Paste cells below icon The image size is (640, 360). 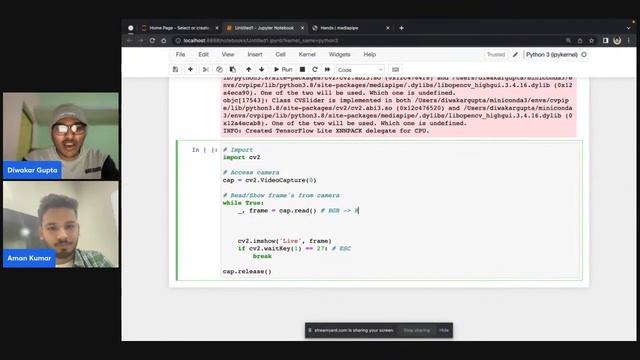point(233,70)
